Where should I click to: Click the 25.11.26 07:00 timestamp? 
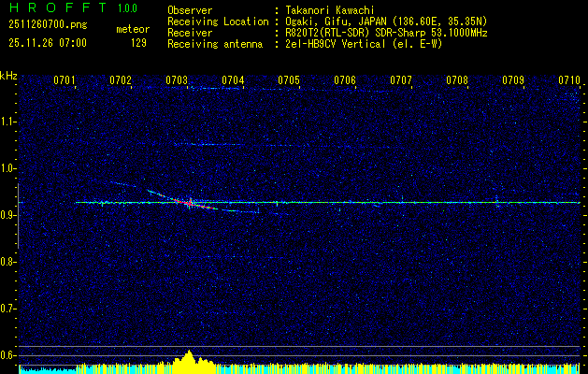[47, 42]
